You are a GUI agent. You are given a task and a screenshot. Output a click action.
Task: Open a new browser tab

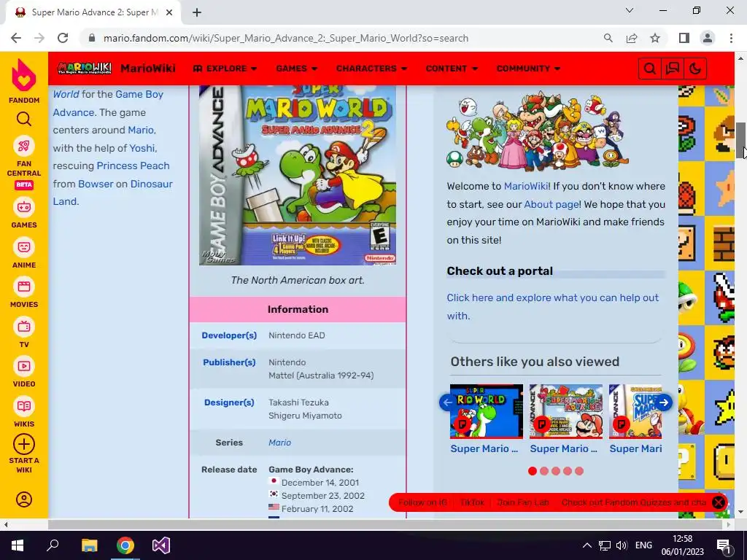(x=197, y=12)
